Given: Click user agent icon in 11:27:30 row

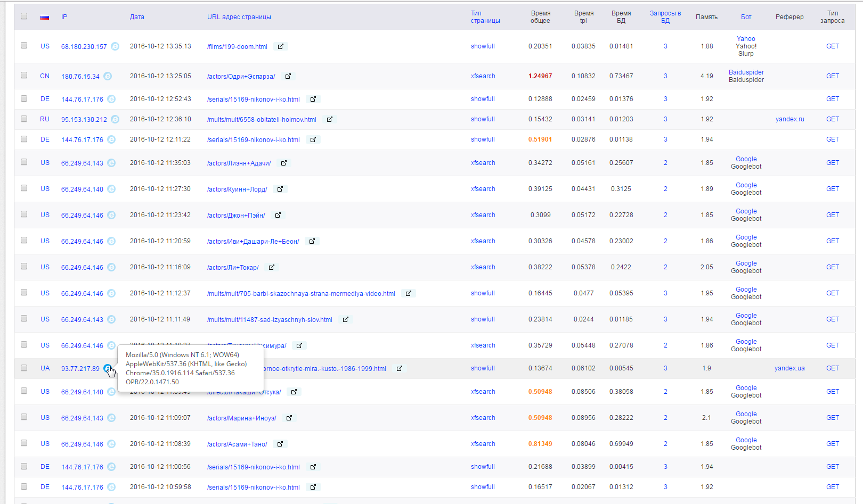Looking at the screenshot, I should (111, 189).
